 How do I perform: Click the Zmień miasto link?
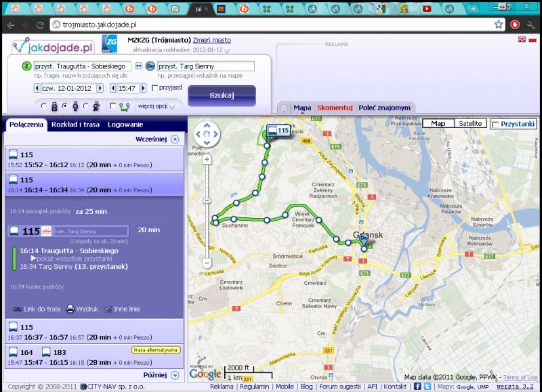[x=212, y=40]
